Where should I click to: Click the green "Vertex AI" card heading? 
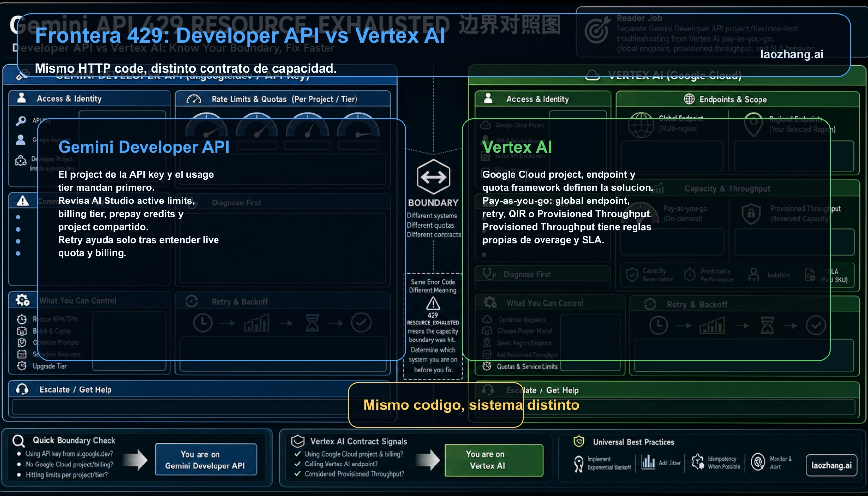517,147
